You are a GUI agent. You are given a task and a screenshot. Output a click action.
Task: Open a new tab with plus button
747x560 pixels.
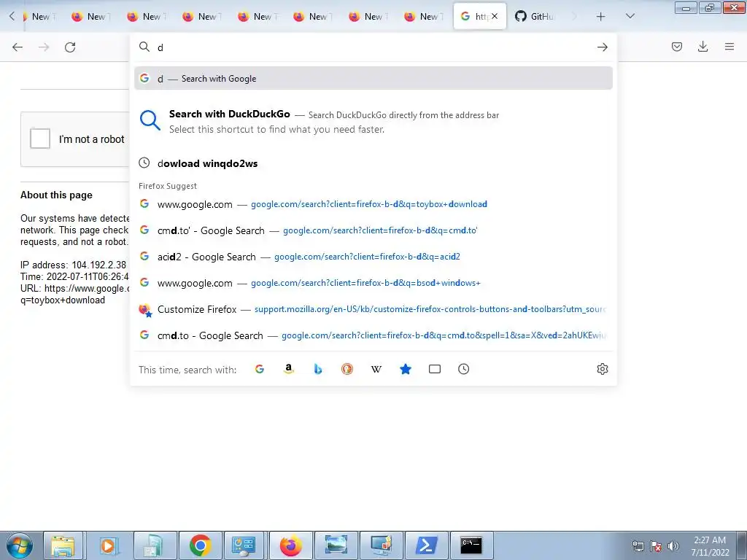click(601, 17)
